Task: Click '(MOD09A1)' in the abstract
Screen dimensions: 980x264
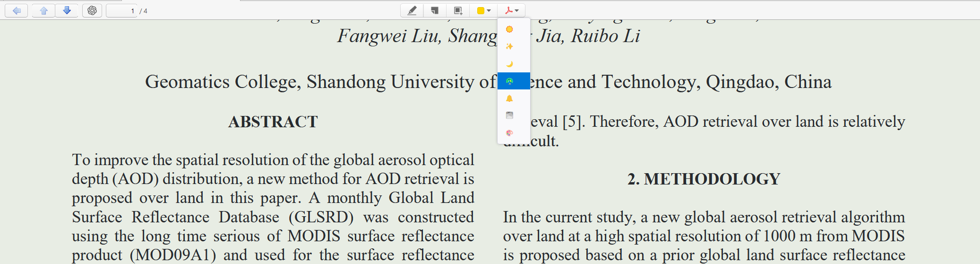Action: pyautogui.click(x=173, y=255)
